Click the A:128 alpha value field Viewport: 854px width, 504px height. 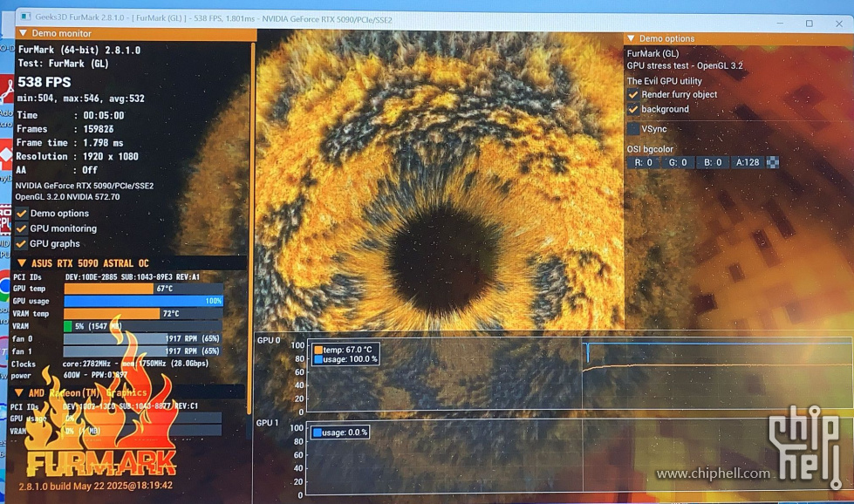748,162
